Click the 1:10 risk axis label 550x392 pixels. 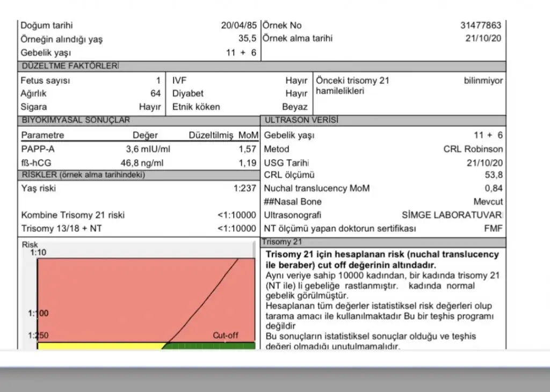pos(38,252)
